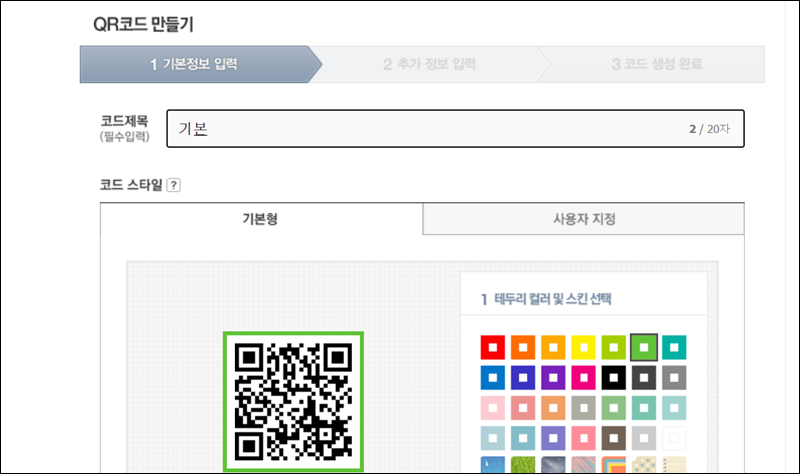Apply the blue water-drop skin
Image resolution: width=800 pixels, height=474 pixels.
493,465
